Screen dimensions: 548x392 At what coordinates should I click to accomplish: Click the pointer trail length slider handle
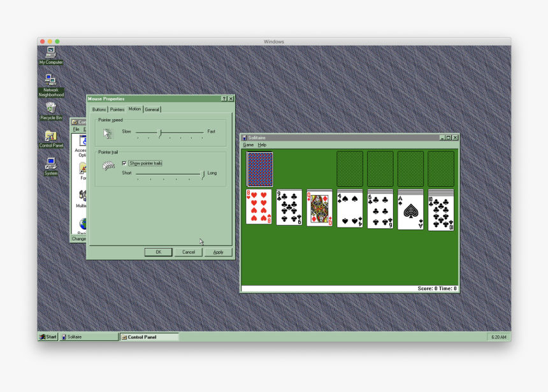203,175
